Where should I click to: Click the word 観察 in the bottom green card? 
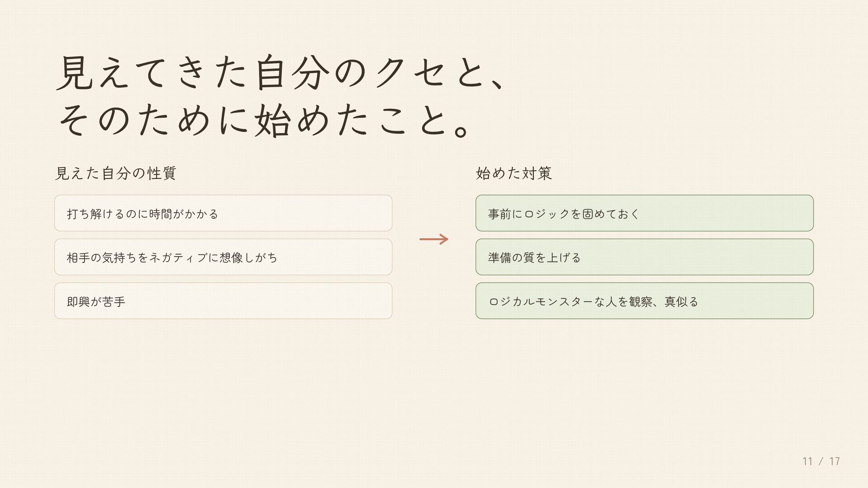641,301
